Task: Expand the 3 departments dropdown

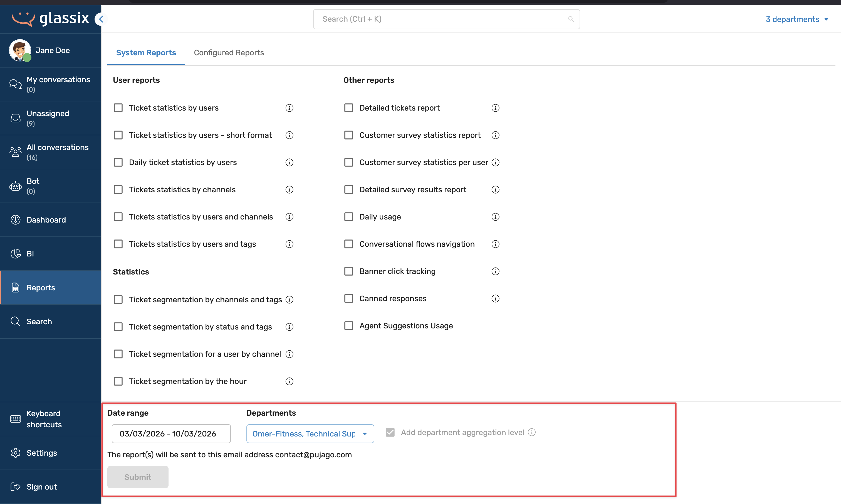Action: coord(796,19)
